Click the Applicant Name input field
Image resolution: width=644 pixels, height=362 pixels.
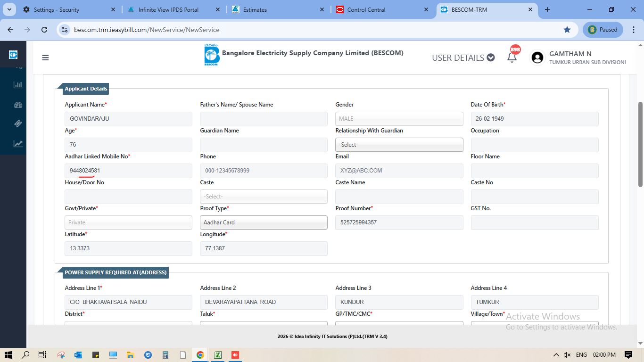coord(128,119)
